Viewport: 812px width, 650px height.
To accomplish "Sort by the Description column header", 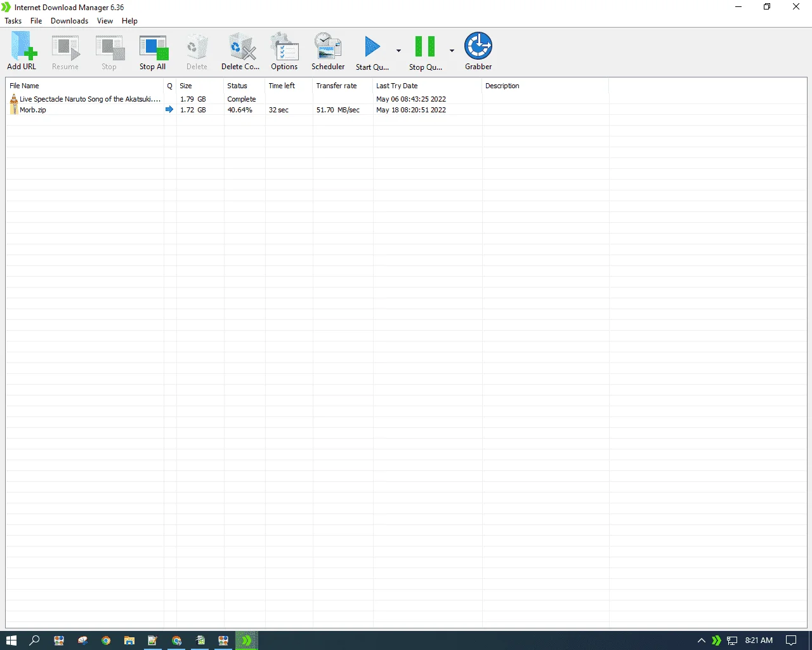I will coord(546,86).
